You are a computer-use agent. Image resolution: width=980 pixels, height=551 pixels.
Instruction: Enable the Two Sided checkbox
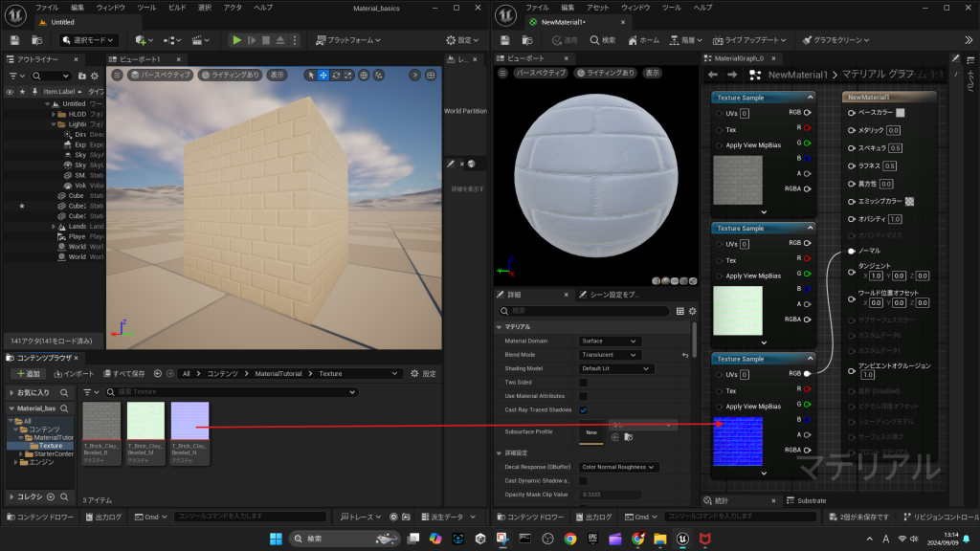[x=583, y=383]
